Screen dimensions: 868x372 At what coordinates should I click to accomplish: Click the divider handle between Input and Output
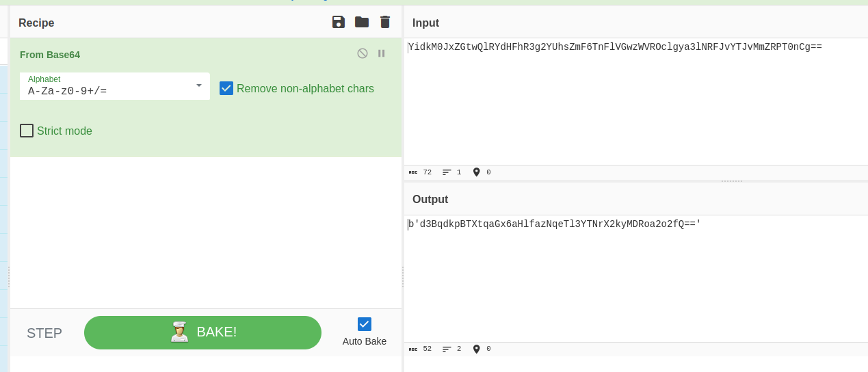coord(732,181)
